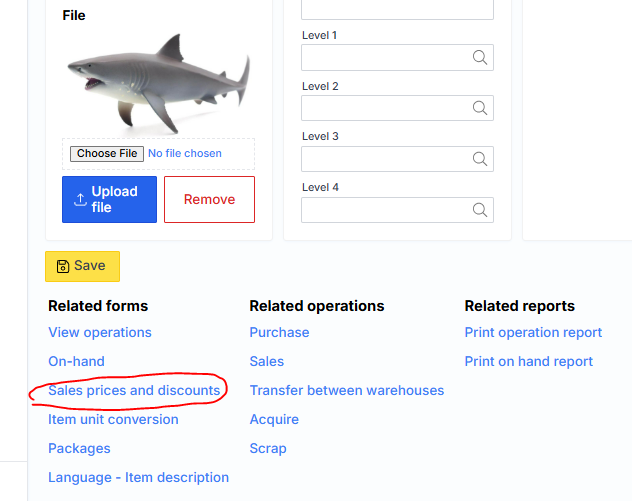Click the Level 3 search magnifier icon
Image resolution: width=632 pixels, height=501 pixels.
point(480,159)
